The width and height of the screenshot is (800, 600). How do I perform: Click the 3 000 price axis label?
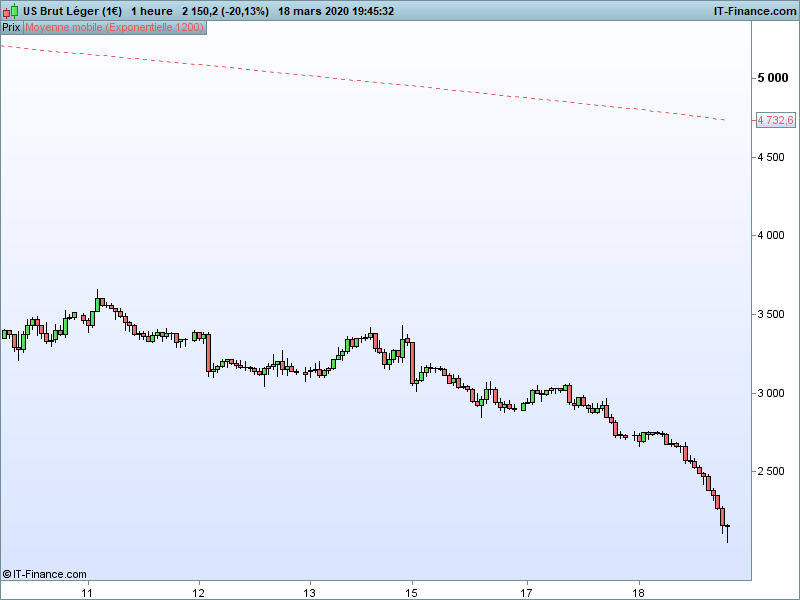click(771, 393)
